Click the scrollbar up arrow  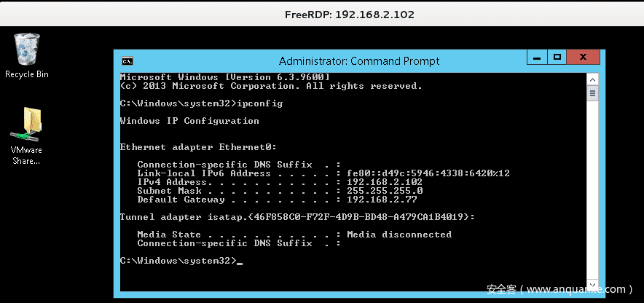[x=594, y=78]
